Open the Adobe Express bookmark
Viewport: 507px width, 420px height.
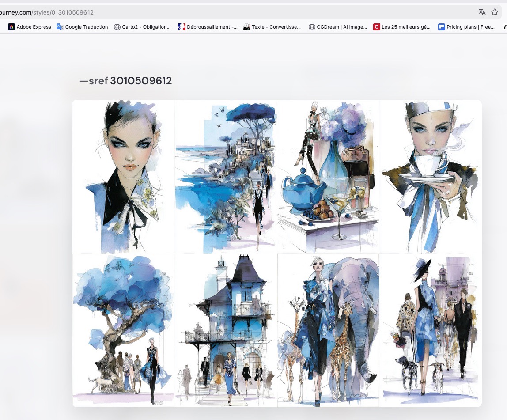30,27
